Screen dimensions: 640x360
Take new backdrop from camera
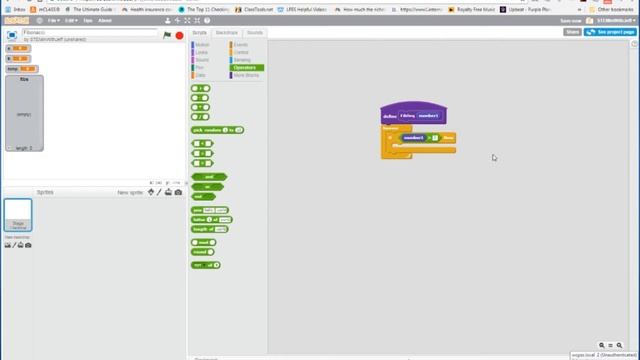pos(28,245)
